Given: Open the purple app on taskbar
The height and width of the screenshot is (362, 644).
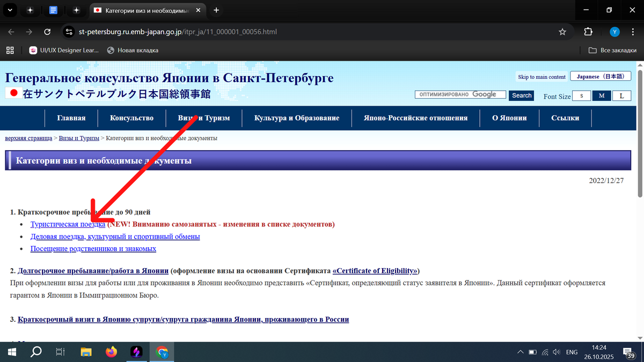Looking at the screenshot, I should coord(136,352).
